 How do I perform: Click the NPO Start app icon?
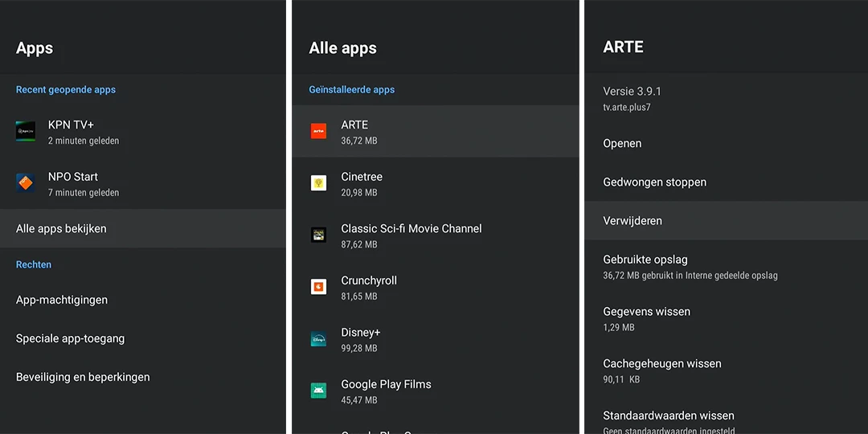pos(26,183)
